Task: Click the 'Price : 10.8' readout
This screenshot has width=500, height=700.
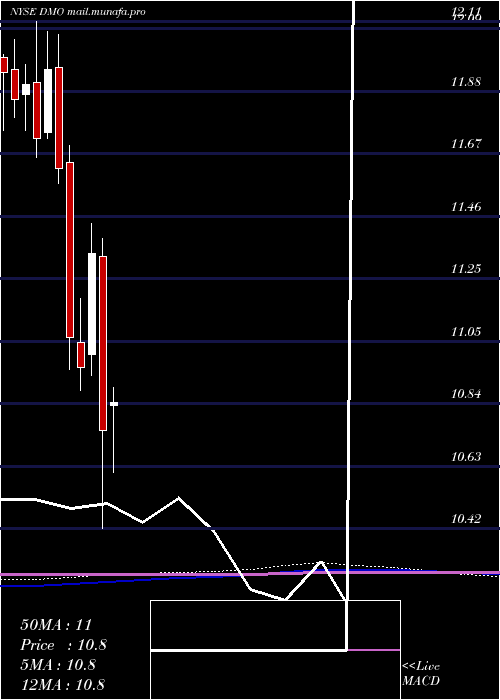Action: tap(63, 645)
